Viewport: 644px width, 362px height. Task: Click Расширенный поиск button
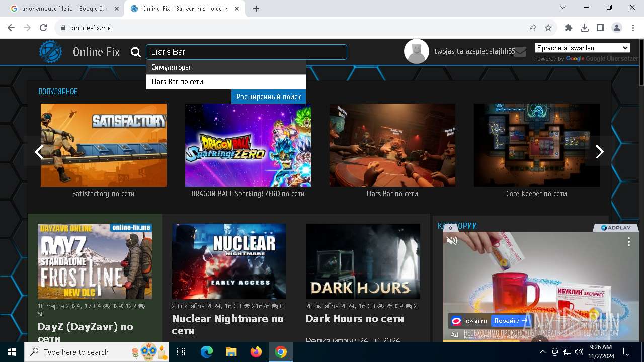[269, 97]
